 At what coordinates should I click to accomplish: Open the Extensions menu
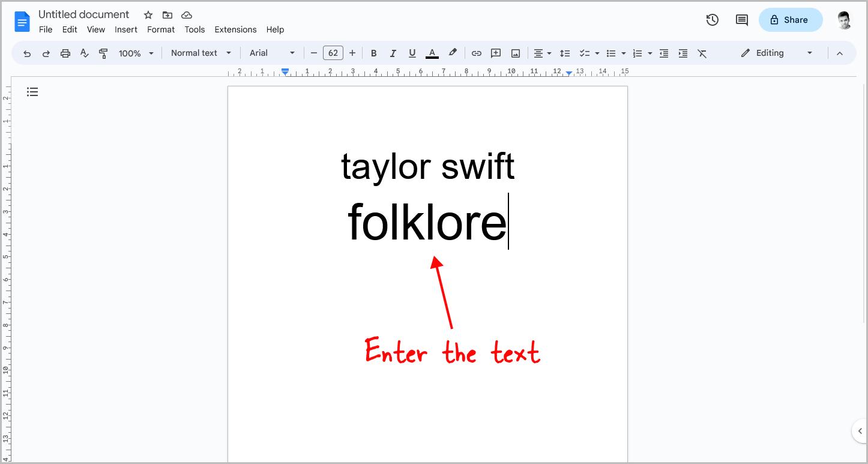tap(235, 29)
